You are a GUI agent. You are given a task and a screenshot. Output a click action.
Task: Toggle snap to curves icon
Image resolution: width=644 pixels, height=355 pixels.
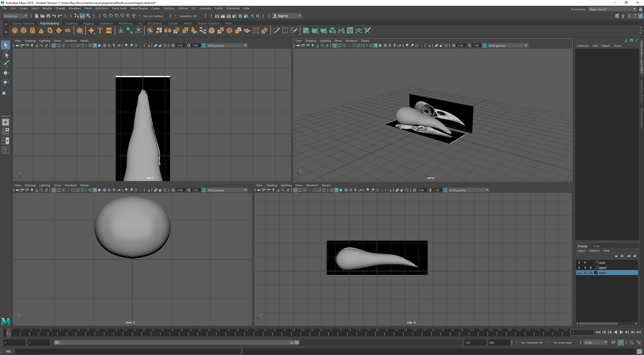pyautogui.click(x=111, y=16)
